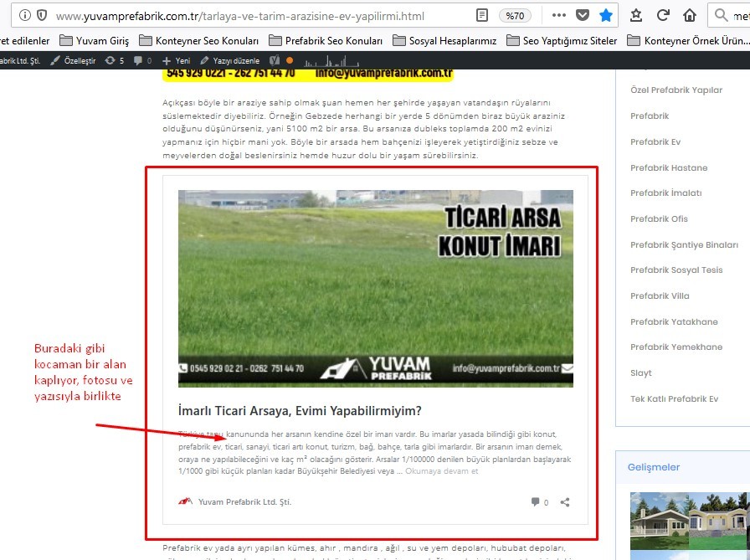Reload the page with refresh icon
Viewport: 750px width, 560px height.
click(x=662, y=15)
